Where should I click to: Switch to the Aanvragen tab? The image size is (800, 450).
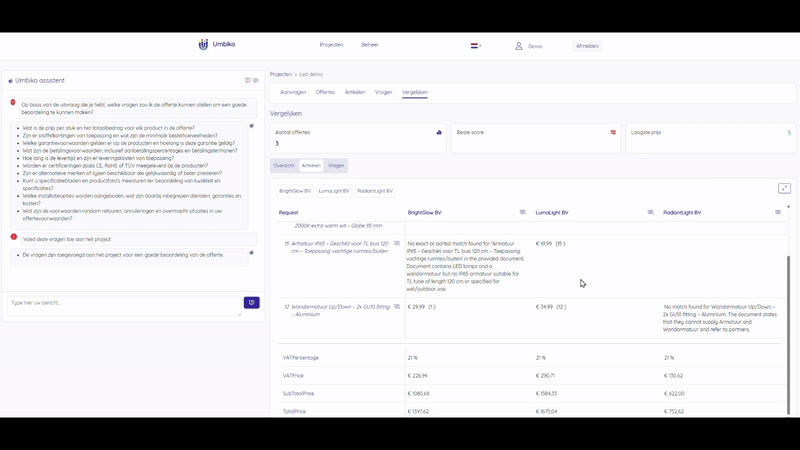[x=293, y=92]
